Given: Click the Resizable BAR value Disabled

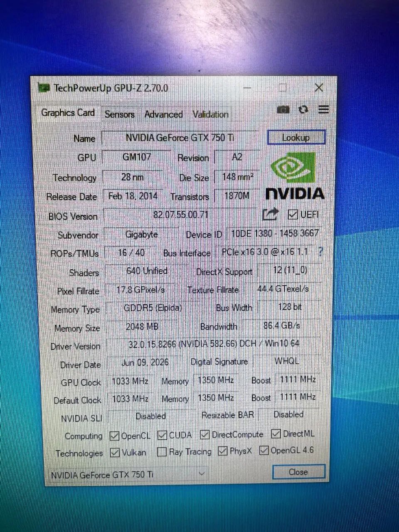Looking at the screenshot, I should (x=288, y=414).
